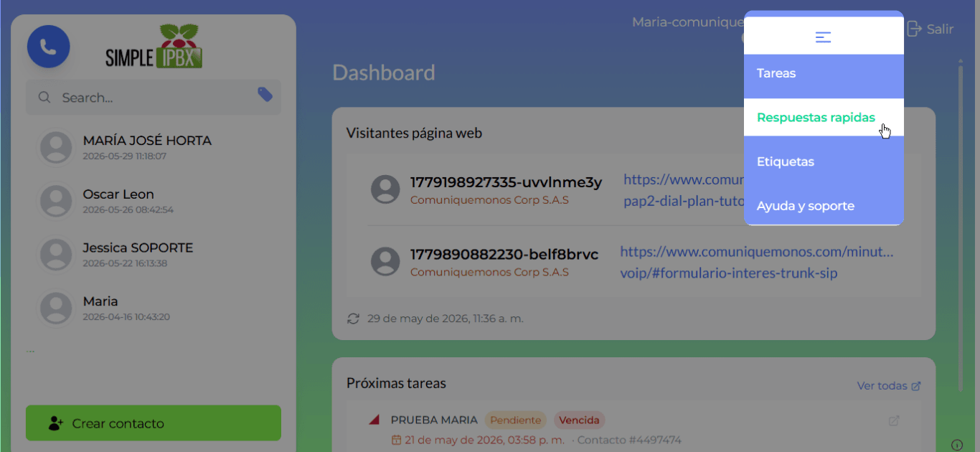Open Tareas from the dropdown menu
Viewport: 980px width, 452px height.
point(824,73)
